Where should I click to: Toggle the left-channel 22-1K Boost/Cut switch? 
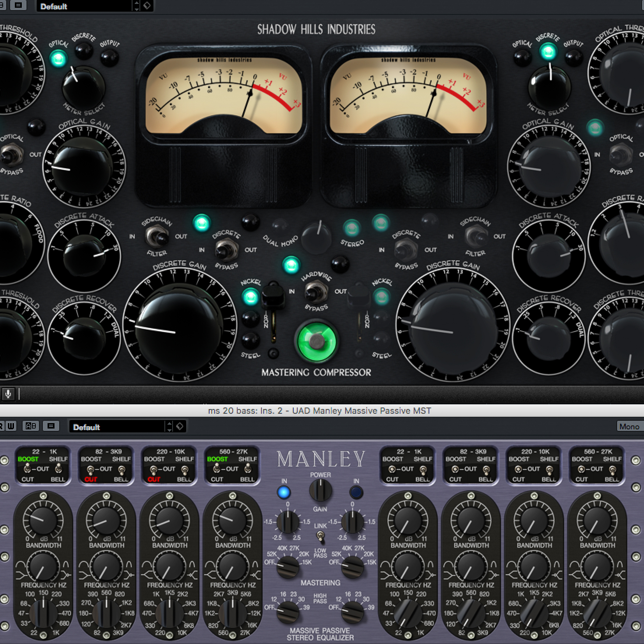pos(27,469)
